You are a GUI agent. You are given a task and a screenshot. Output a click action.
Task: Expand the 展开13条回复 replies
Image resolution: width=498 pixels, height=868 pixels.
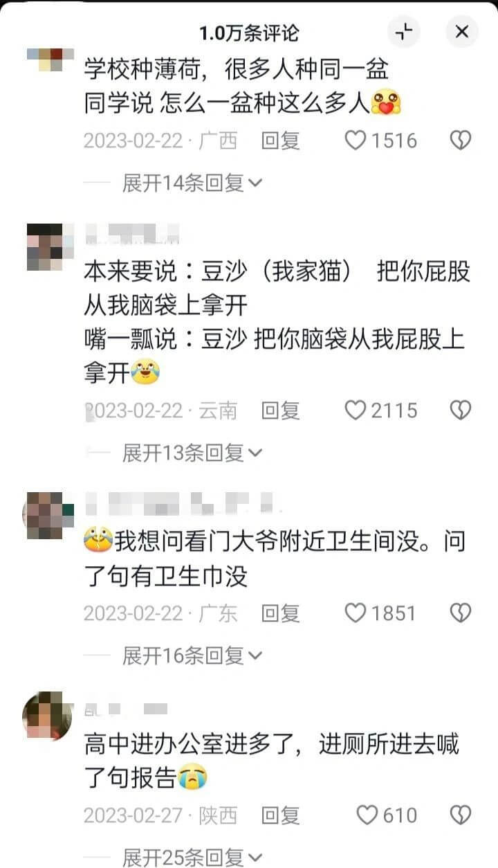click(x=192, y=453)
